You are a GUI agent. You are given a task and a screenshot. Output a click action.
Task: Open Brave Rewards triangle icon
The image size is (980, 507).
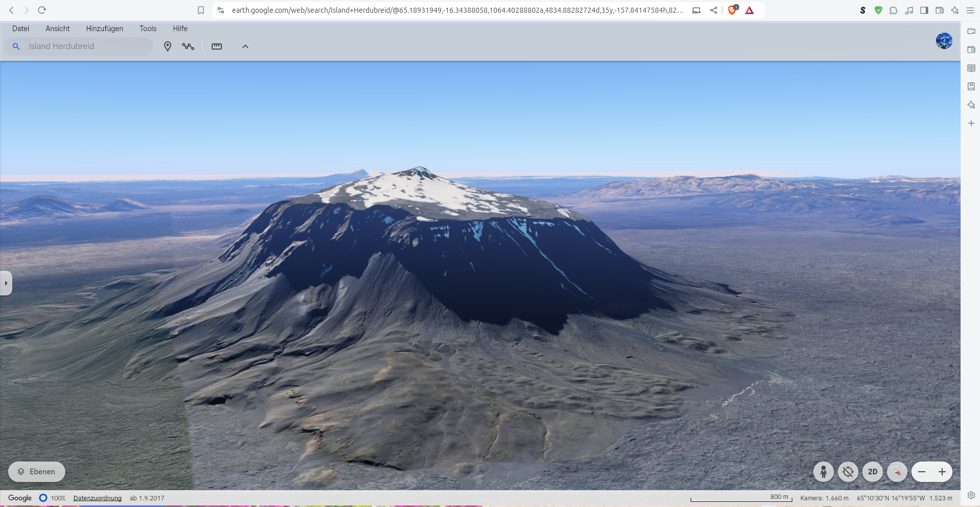click(749, 10)
